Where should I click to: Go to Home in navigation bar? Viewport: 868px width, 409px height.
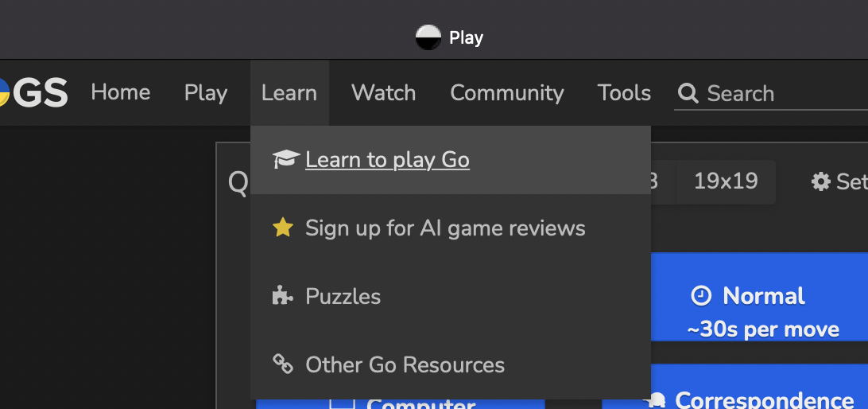coord(120,93)
